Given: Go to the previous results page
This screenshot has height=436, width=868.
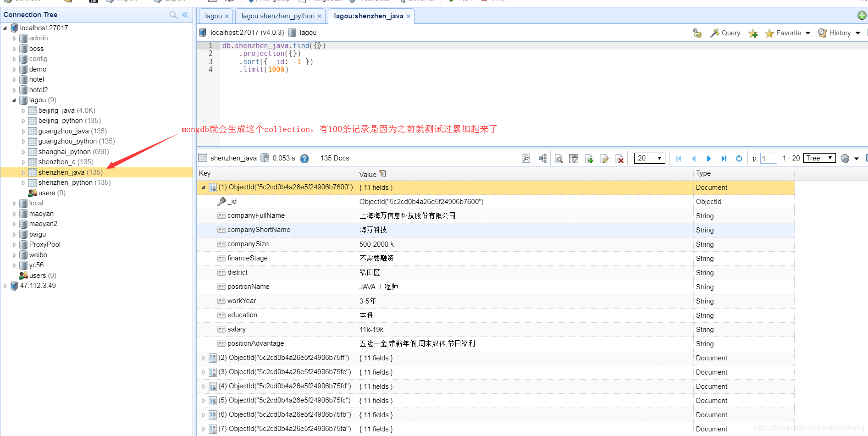Looking at the screenshot, I should pos(694,159).
